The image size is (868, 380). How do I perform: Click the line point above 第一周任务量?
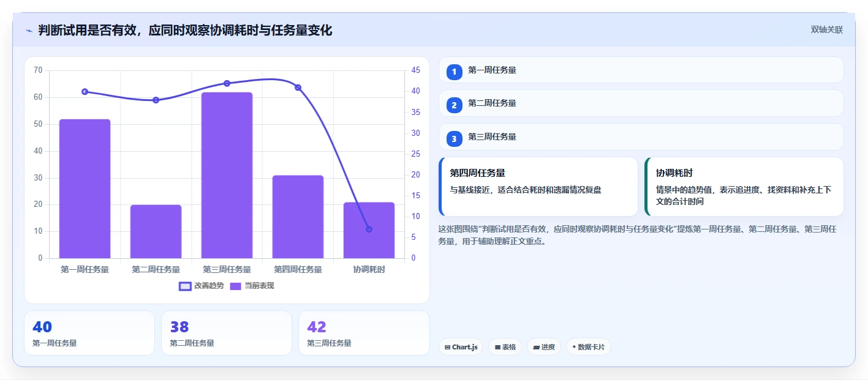pos(85,92)
